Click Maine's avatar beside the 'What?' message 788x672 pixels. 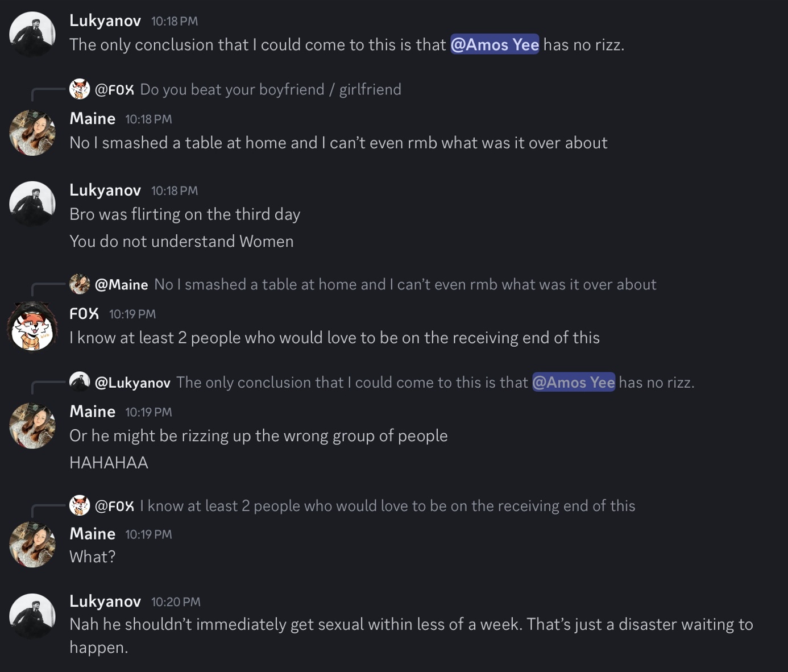[x=32, y=545]
